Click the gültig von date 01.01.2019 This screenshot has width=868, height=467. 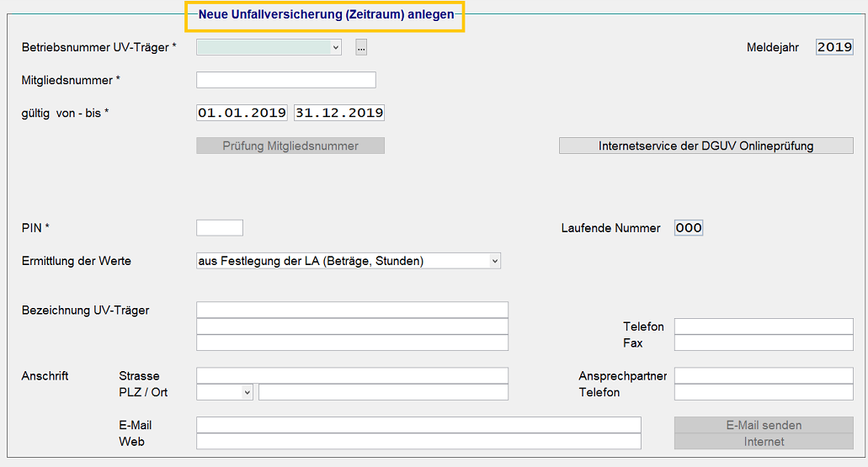[x=242, y=113]
